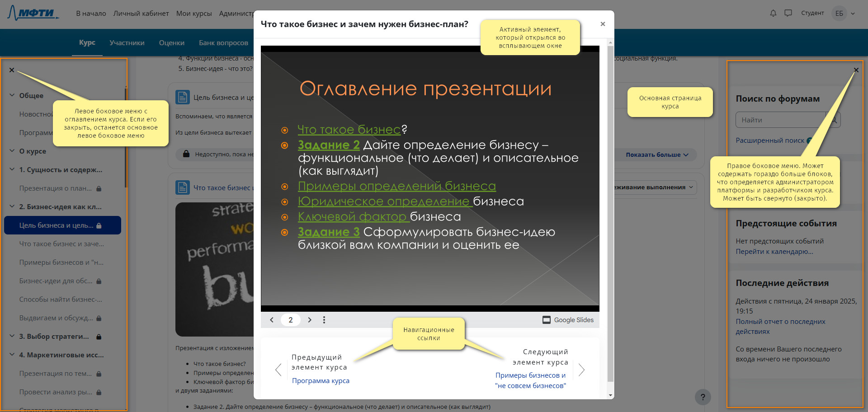
Task: Expand the Показать больше dropdown
Action: coord(657,154)
